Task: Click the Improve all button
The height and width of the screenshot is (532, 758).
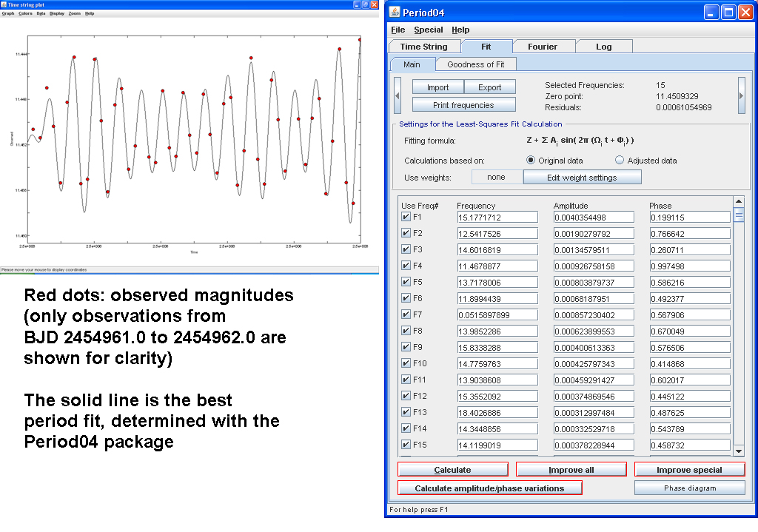Action: (x=571, y=470)
